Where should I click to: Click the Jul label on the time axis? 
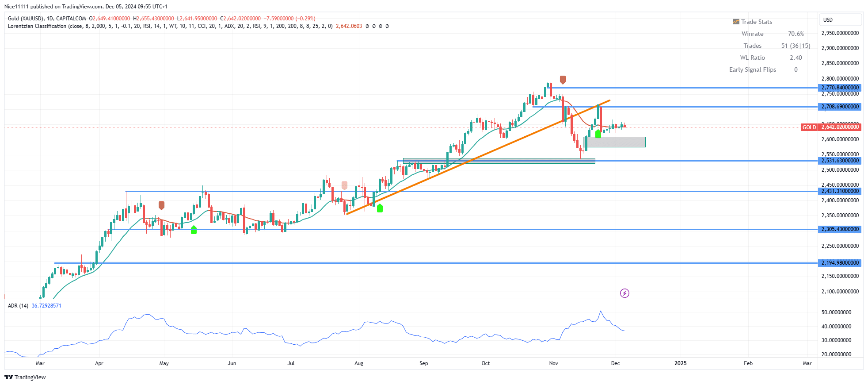(x=291, y=363)
